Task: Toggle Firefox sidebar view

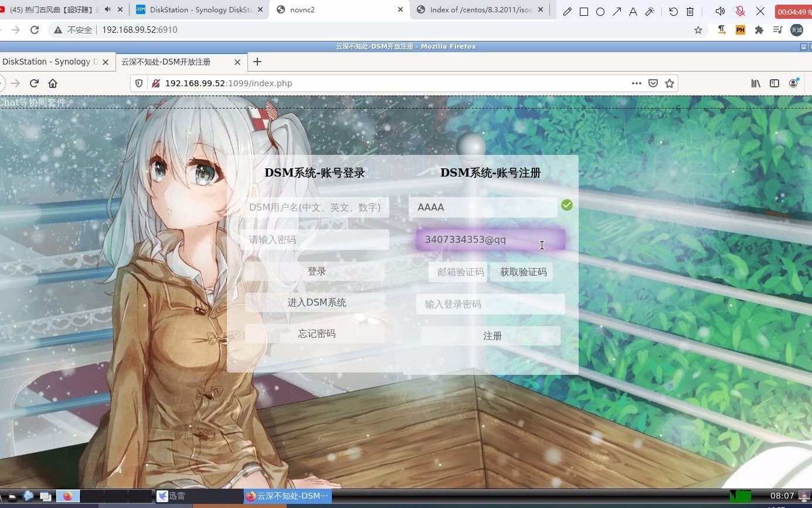Action: click(x=774, y=83)
